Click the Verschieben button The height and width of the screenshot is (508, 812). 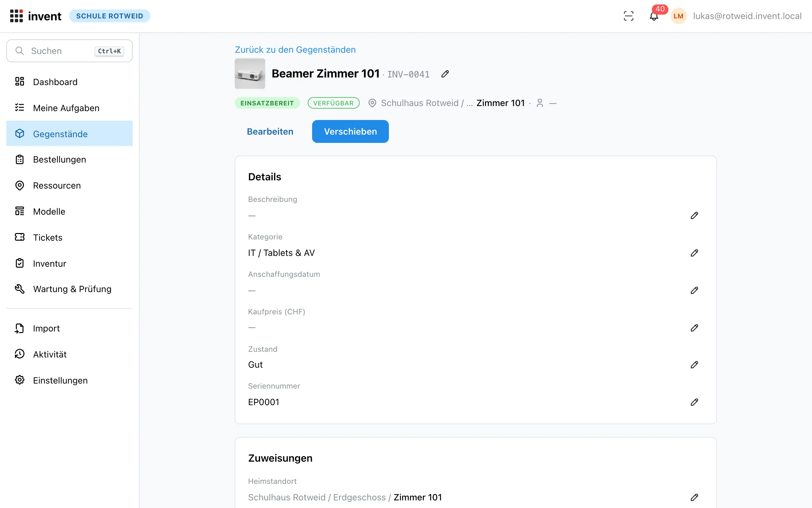tap(350, 131)
